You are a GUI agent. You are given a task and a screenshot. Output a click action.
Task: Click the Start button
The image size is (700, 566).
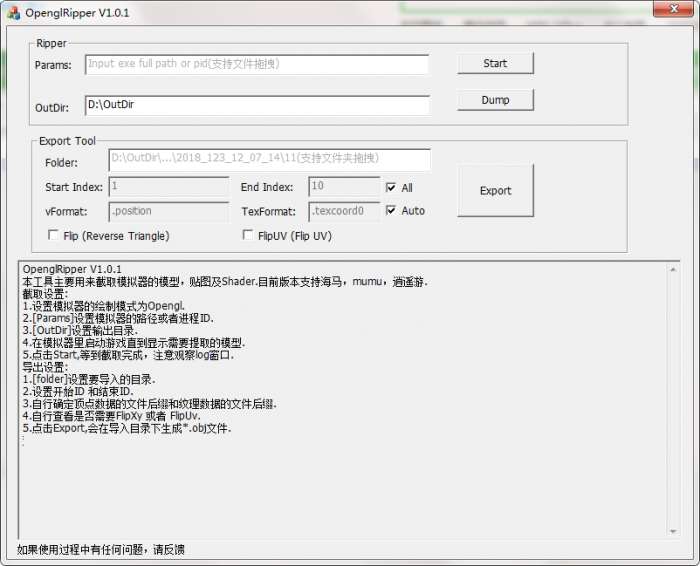click(x=495, y=63)
